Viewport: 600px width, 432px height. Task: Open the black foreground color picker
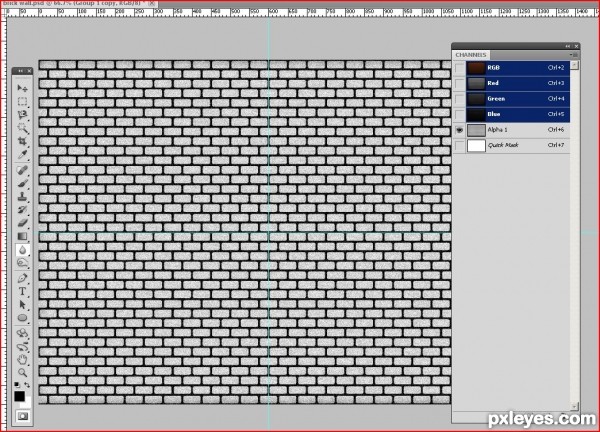(19, 396)
